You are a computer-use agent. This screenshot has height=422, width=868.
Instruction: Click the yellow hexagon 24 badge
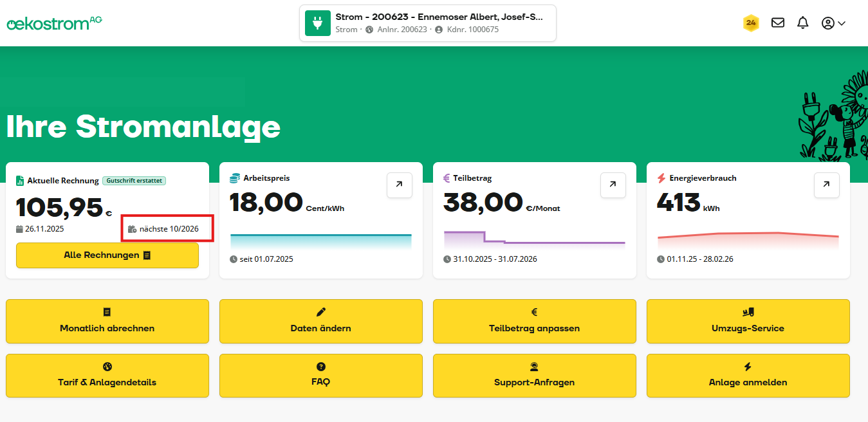tap(751, 23)
